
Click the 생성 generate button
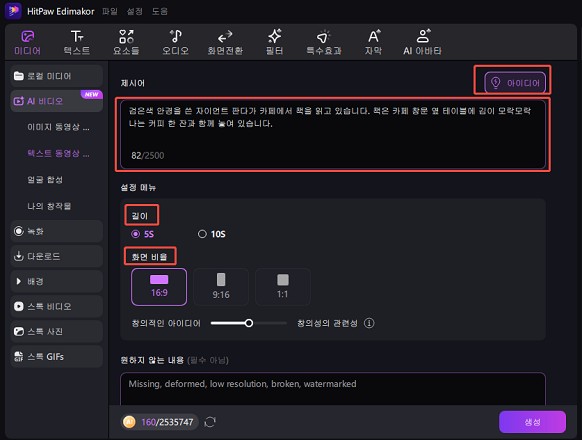click(x=532, y=422)
